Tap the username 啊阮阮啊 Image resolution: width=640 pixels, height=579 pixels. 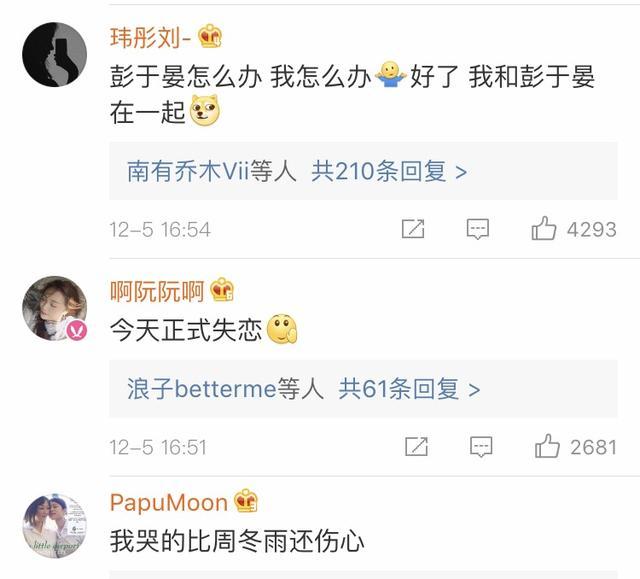pyautogui.click(x=157, y=291)
